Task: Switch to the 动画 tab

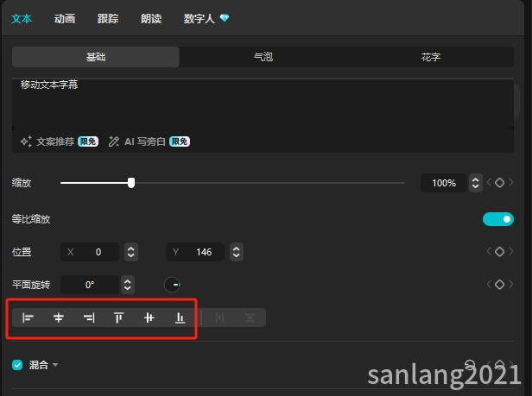Action: point(65,19)
